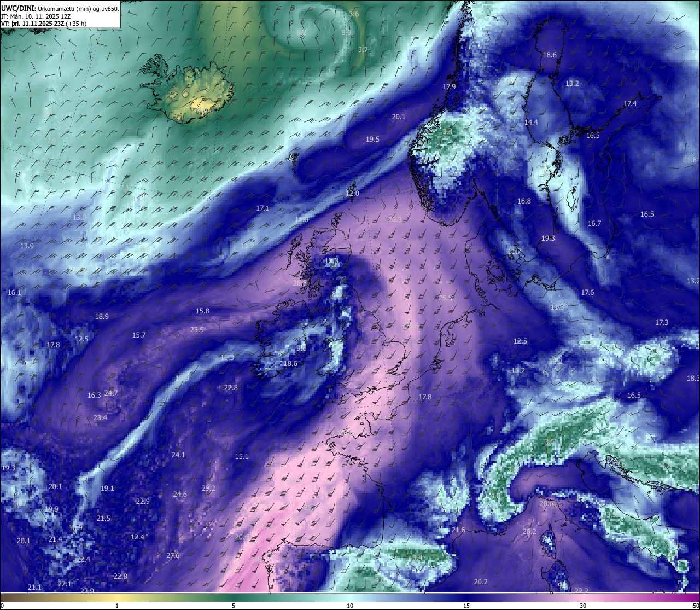Click the 17.6 value over Poland
The width and height of the screenshot is (700, 610).
pyautogui.click(x=587, y=292)
